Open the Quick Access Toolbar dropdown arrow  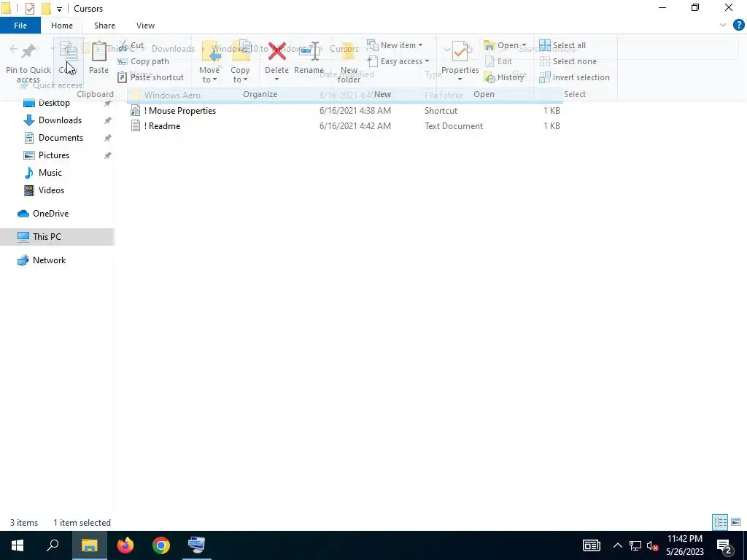tap(59, 9)
